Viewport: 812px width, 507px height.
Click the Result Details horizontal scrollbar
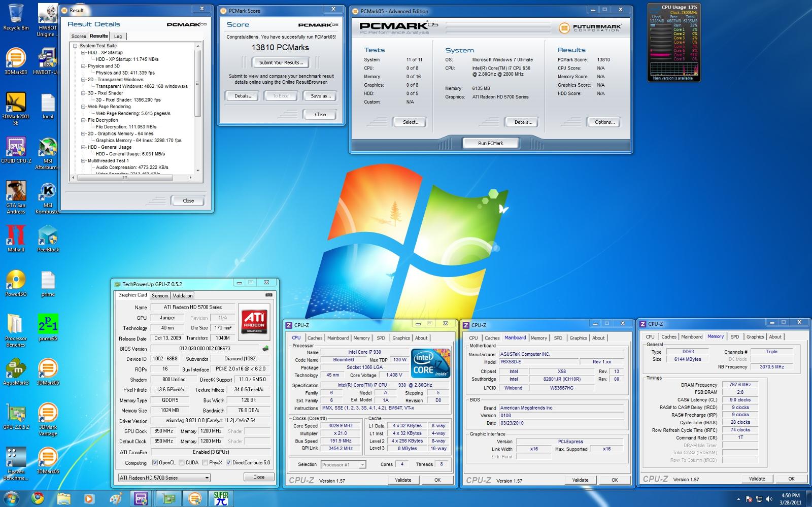point(132,178)
